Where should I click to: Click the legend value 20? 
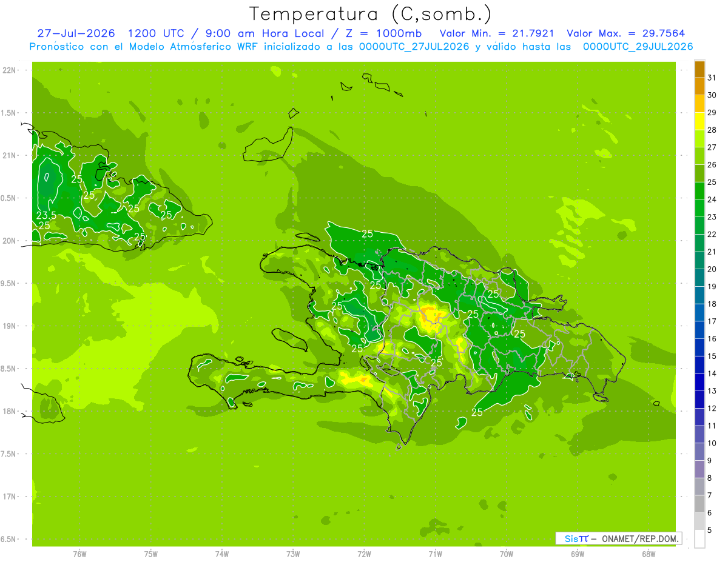712,269
